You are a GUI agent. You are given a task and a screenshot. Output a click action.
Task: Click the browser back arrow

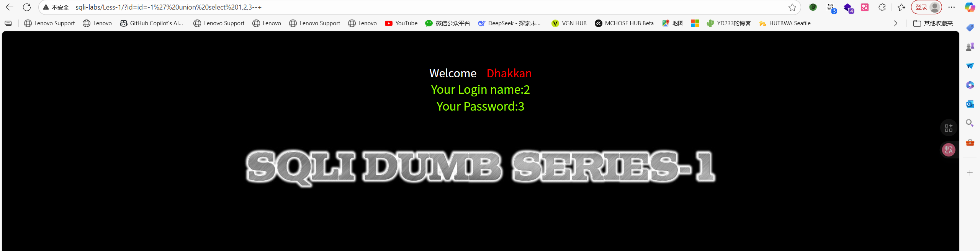click(x=10, y=7)
